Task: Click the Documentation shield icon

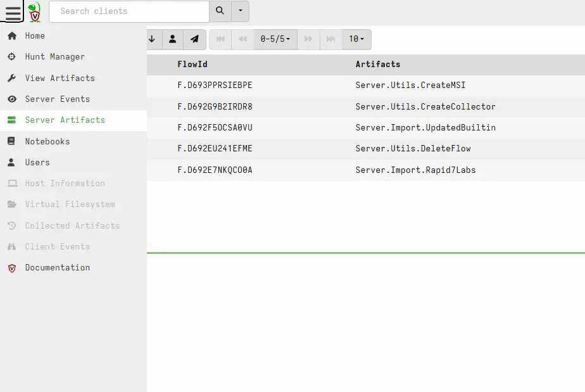Action: [12, 268]
